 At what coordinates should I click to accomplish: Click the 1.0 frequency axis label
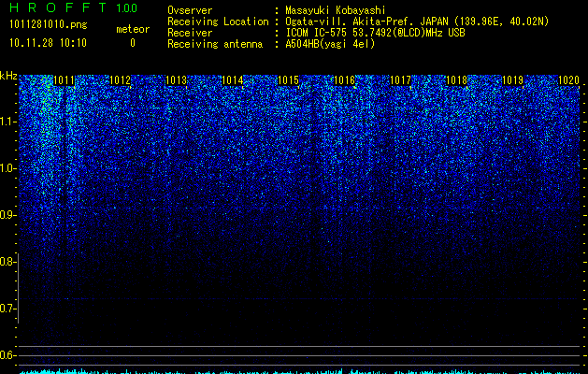click(7, 168)
